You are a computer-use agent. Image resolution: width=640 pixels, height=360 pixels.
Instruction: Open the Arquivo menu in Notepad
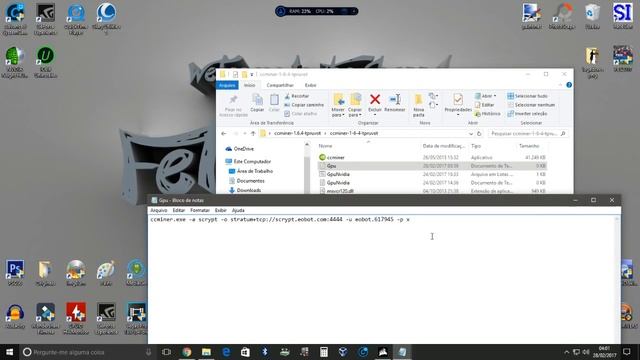[x=159, y=210]
